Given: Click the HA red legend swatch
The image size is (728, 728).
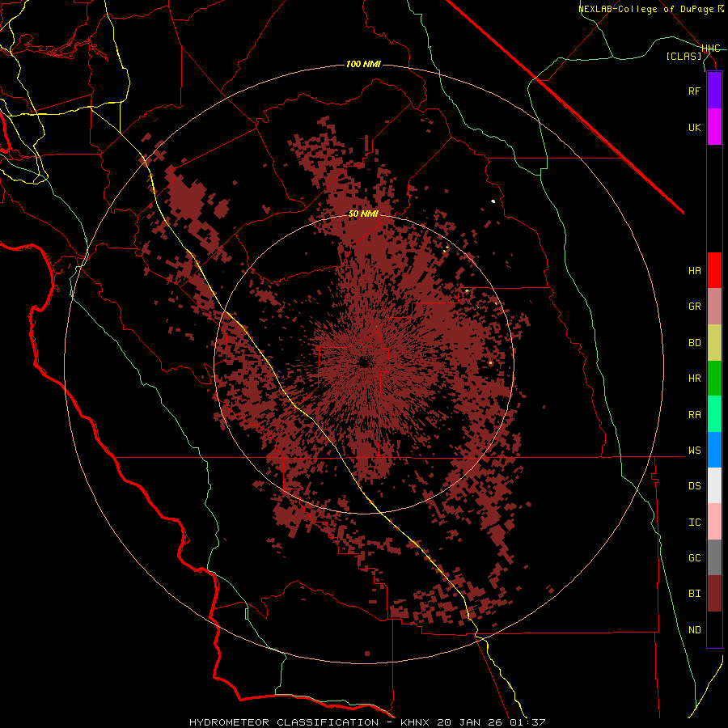Looking at the screenshot, I should (714, 270).
